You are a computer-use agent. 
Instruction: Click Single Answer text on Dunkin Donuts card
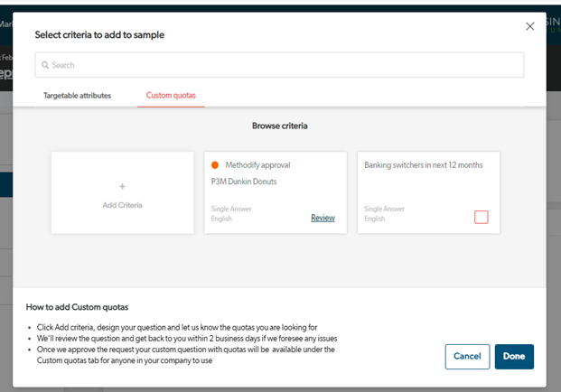tap(231, 210)
